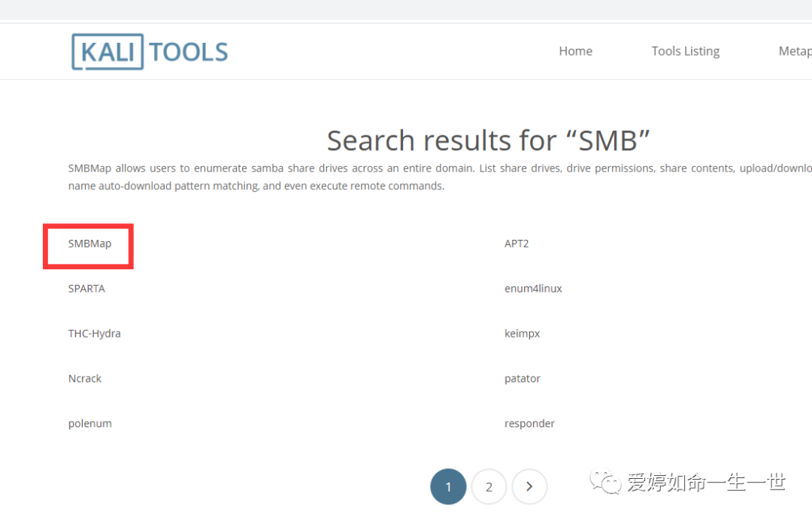Select pagination page 1 button
The width and height of the screenshot is (812, 518).
point(448,486)
